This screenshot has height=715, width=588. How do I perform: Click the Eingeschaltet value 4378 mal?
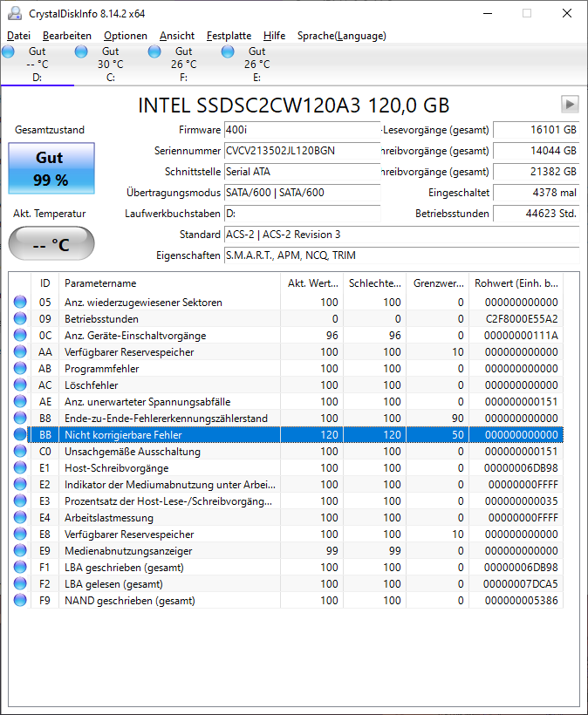click(x=536, y=193)
